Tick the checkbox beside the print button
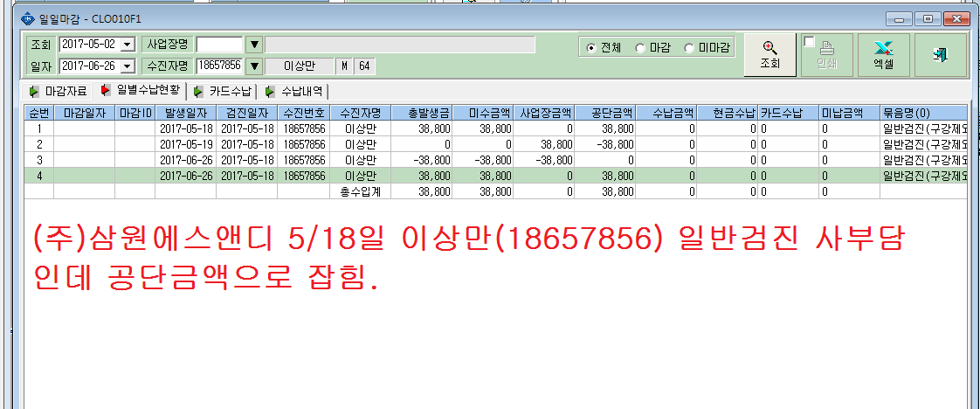 coord(810,41)
